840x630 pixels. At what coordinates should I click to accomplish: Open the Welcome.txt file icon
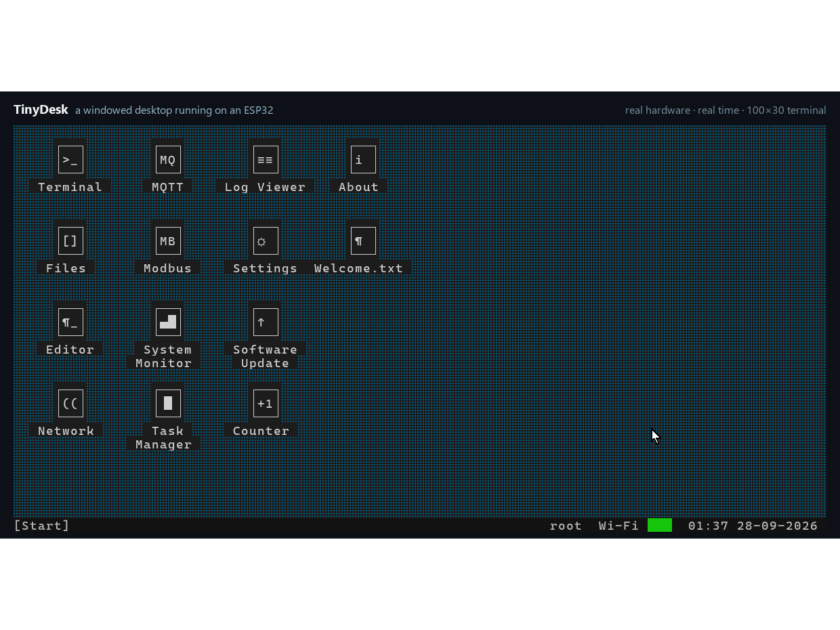click(x=363, y=241)
